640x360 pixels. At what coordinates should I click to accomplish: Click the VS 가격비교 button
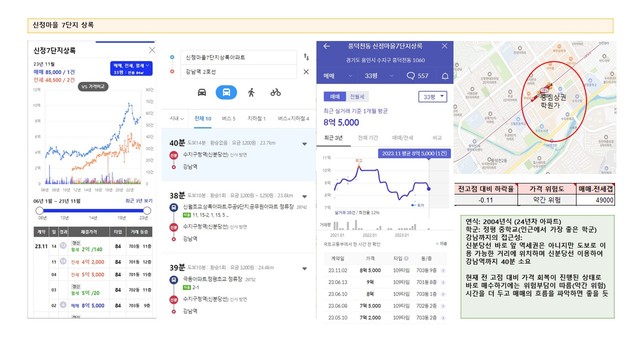tap(93, 87)
